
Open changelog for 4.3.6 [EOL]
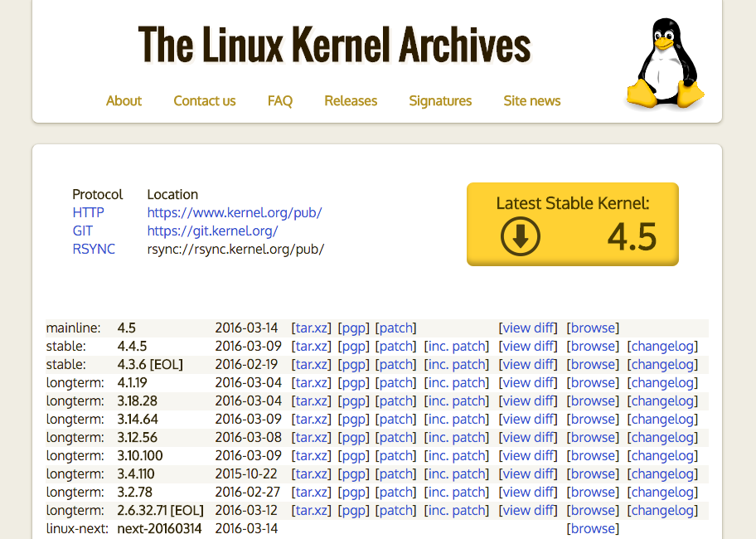[x=662, y=365]
